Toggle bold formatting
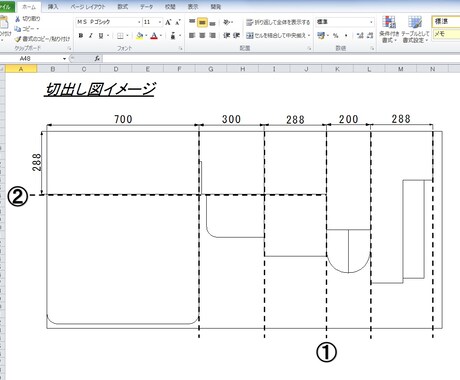Image resolution: width=460 pixels, height=380 pixels. point(80,36)
